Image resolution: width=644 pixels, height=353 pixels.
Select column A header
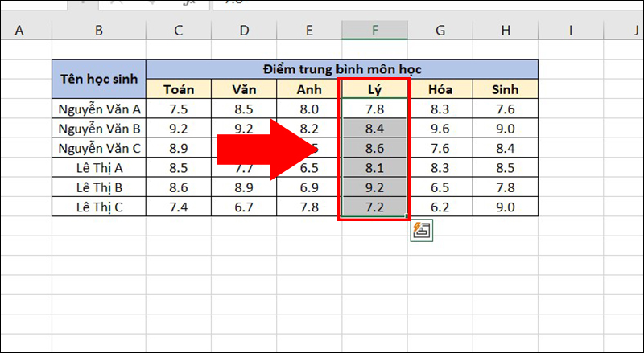tap(27, 31)
